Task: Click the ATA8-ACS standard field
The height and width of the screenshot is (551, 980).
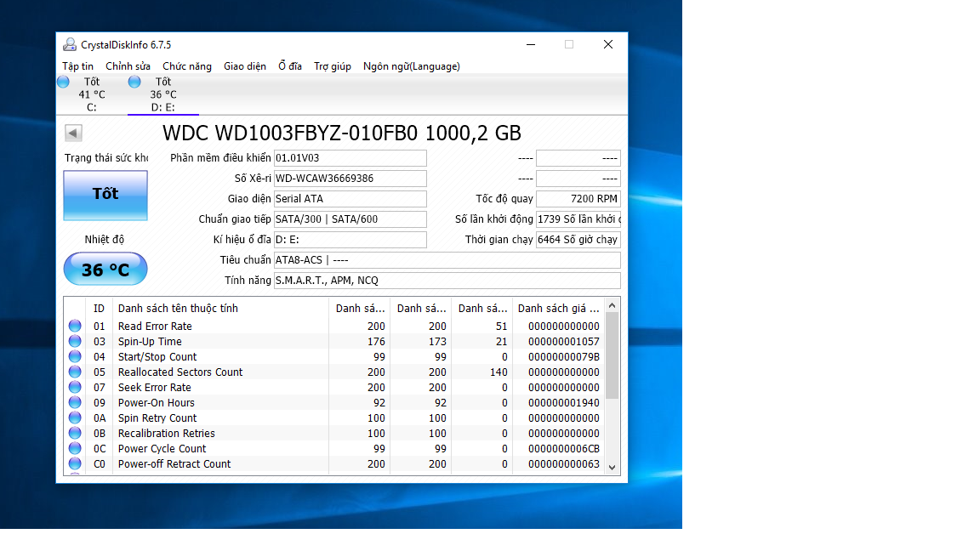Action: 447,260
